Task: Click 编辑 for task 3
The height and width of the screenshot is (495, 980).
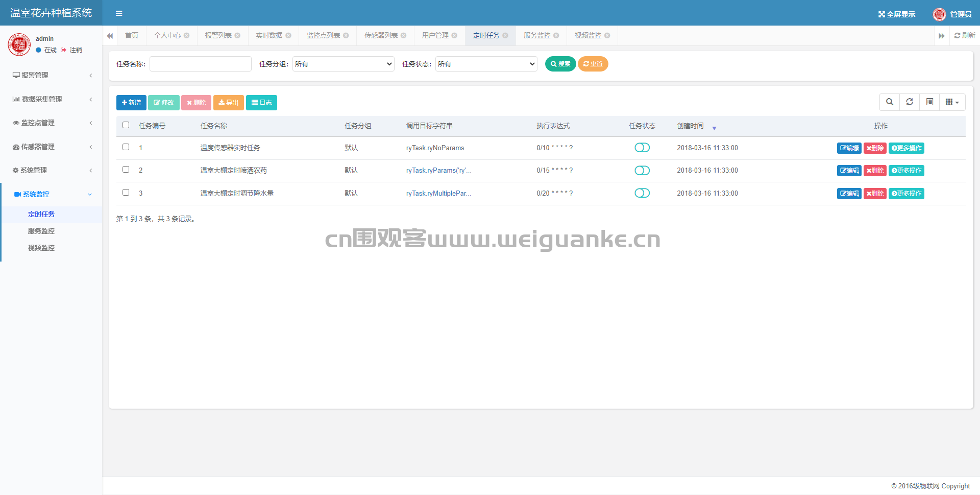Action: [849, 194]
